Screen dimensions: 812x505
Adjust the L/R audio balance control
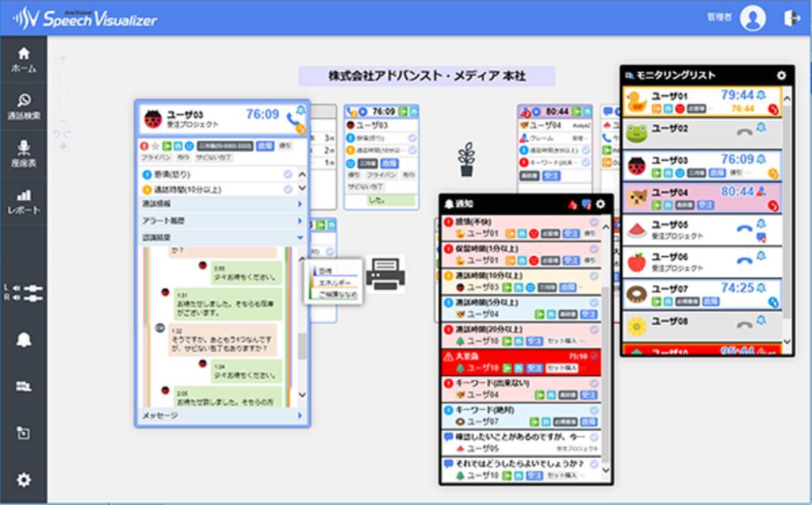tap(24, 292)
